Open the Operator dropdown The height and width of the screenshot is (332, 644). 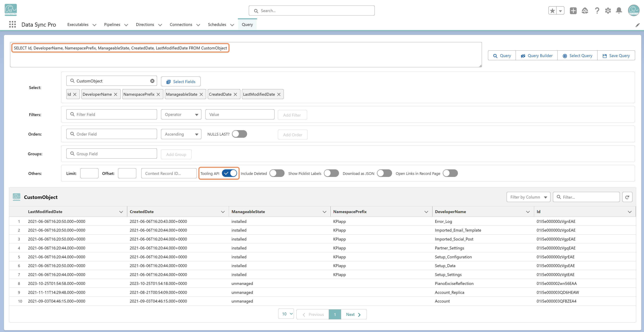(x=181, y=114)
